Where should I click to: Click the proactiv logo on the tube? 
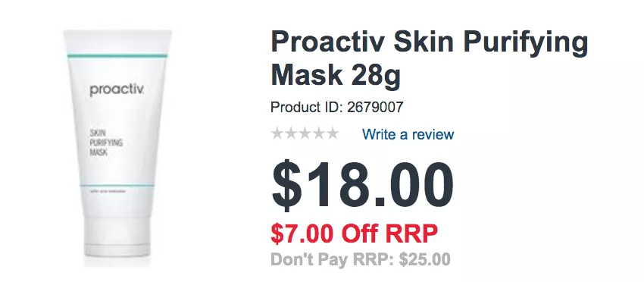[117, 90]
